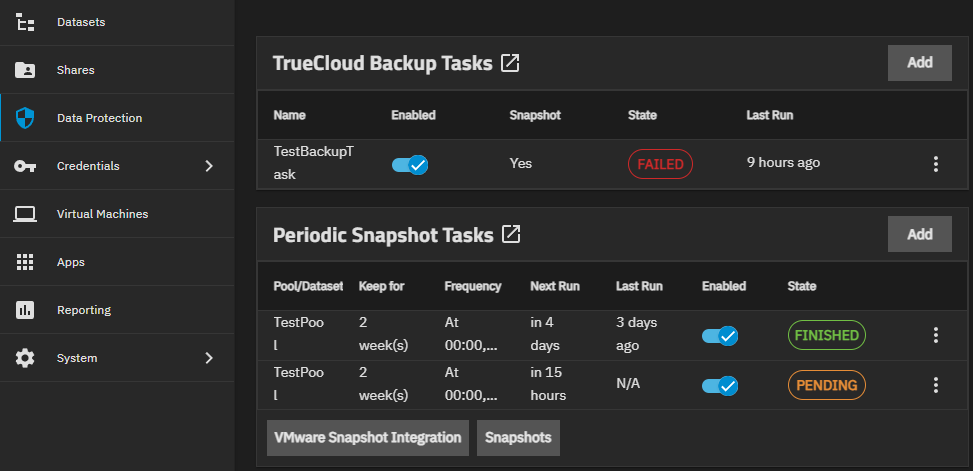
Task: Click the VMware Snapshot Integration button
Action: click(x=367, y=438)
